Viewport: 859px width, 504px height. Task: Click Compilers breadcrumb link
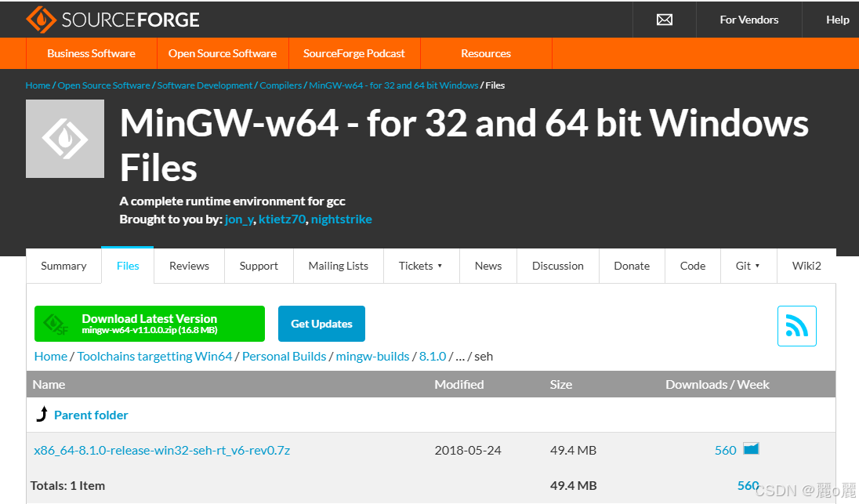pos(281,85)
